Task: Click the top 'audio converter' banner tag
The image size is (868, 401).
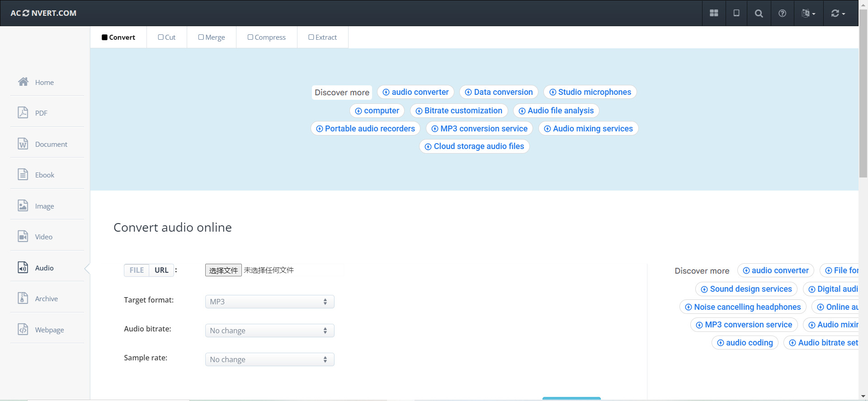Action: pyautogui.click(x=415, y=92)
